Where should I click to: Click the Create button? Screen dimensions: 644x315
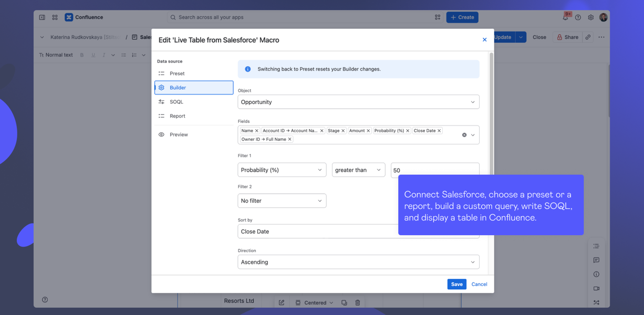click(x=462, y=17)
